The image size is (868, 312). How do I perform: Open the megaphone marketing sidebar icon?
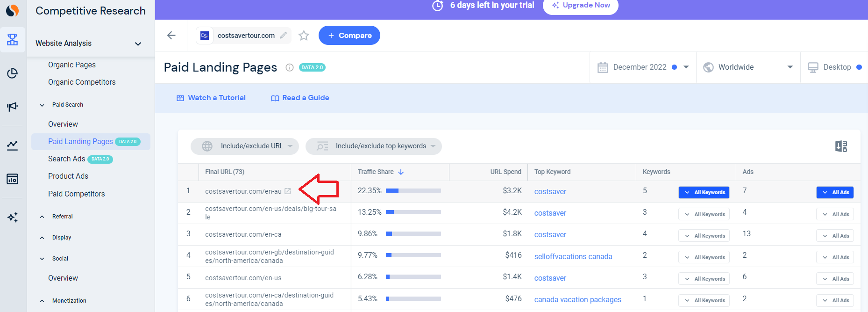13,107
